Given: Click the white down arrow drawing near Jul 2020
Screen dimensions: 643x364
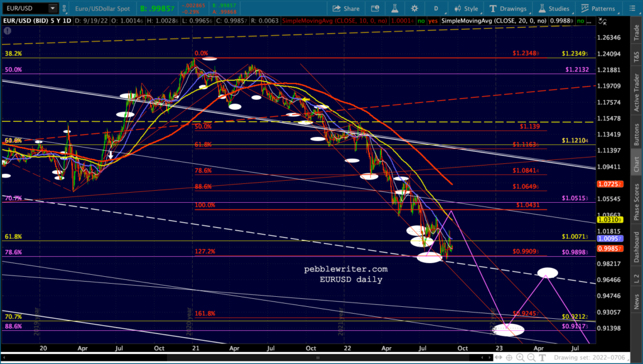Looking at the screenshot, I should (111, 155).
